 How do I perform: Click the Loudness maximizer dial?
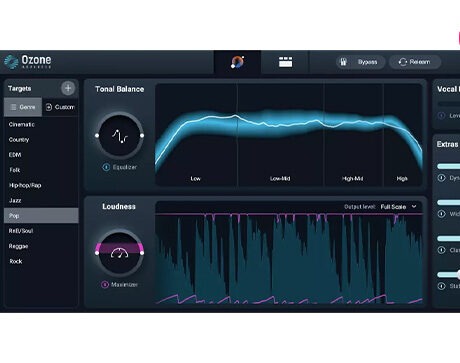pyautogui.click(x=120, y=253)
